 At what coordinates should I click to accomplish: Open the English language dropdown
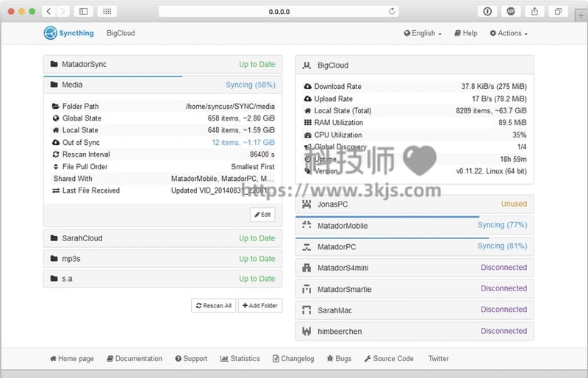(x=423, y=33)
